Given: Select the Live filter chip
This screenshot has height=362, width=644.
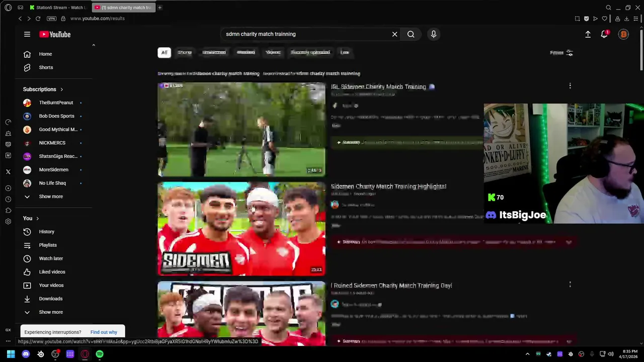Looking at the screenshot, I should 345,52.
